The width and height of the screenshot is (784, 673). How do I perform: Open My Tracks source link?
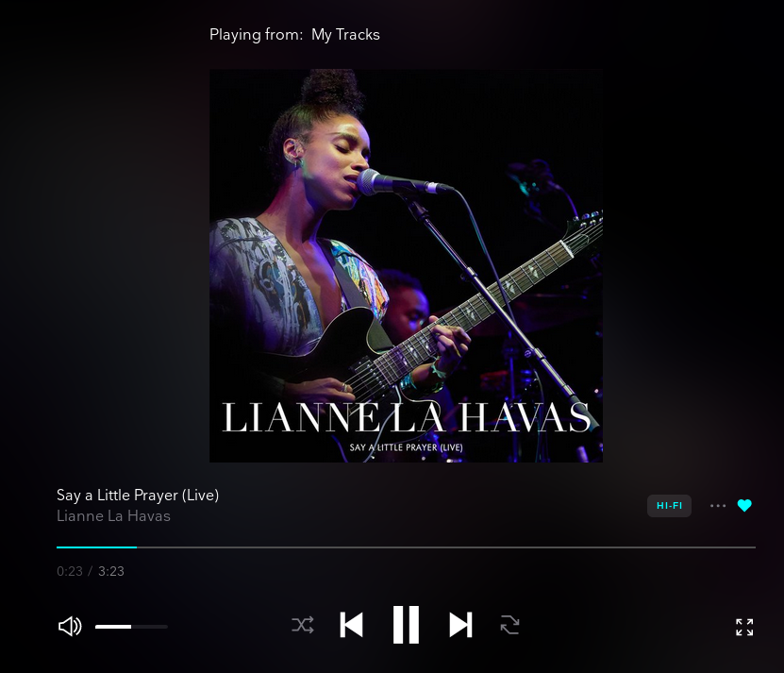[345, 35]
